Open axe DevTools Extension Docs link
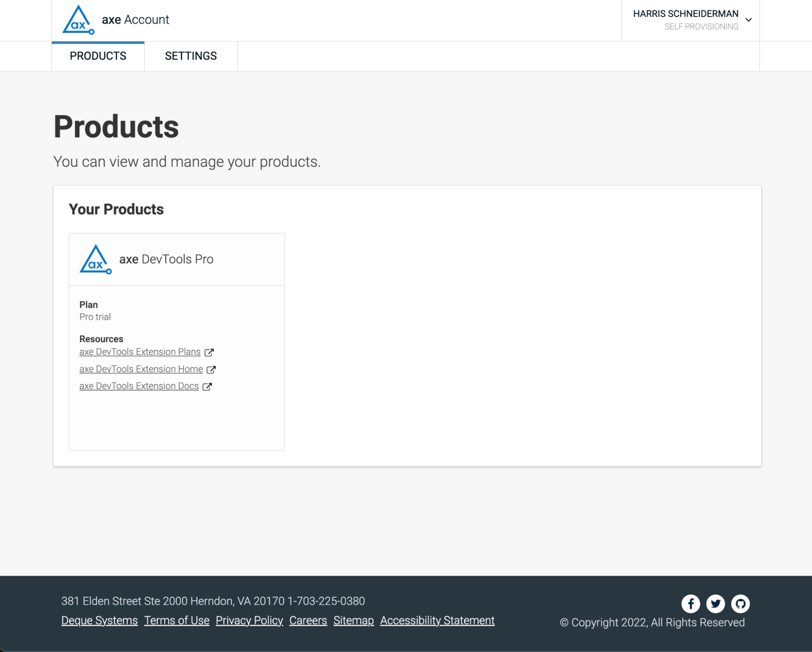This screenshot has width=812, height=652. pyautogui.click(x=139, y=386)
